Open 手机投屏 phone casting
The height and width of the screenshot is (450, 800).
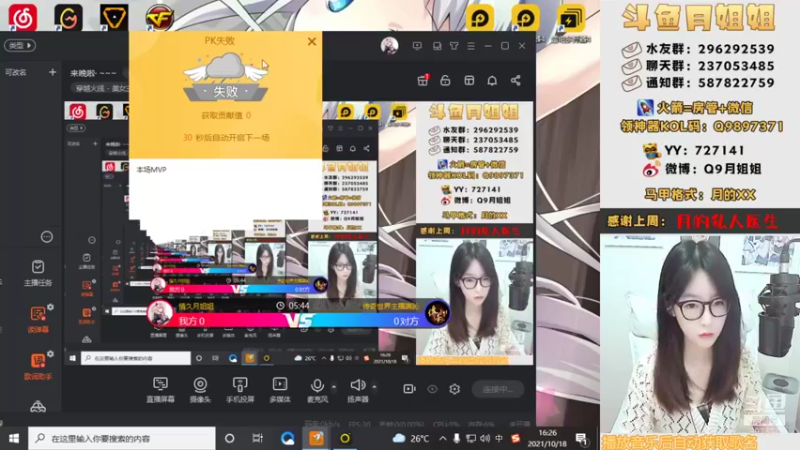240,390
